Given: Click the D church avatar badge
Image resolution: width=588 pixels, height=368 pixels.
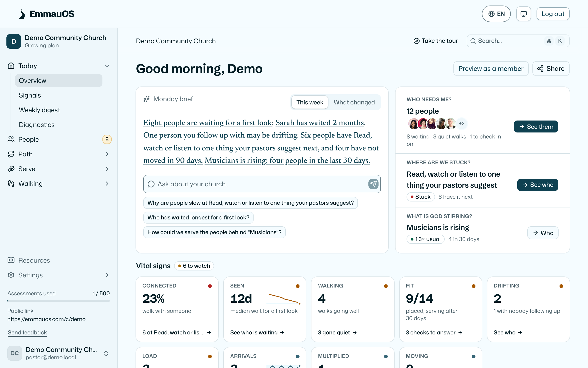Looking at the screenshot, I should pyautogui.click(x=14, y=41).
